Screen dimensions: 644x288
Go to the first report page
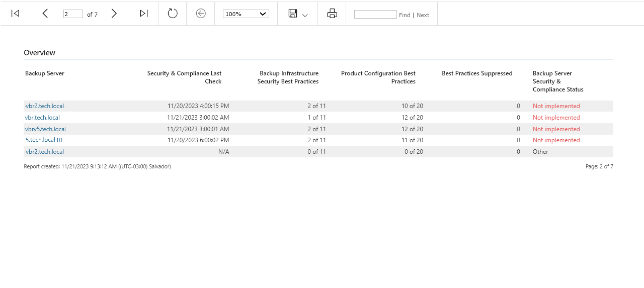coord(15,14)
